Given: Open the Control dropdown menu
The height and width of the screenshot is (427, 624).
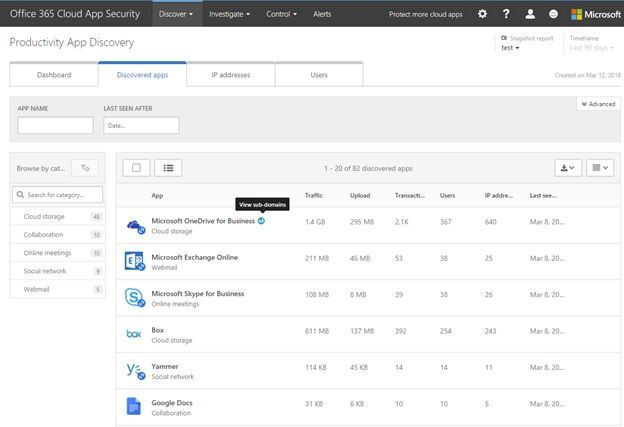Looking at the screenshot, I should pyautogui.click(x=281, y=14).
